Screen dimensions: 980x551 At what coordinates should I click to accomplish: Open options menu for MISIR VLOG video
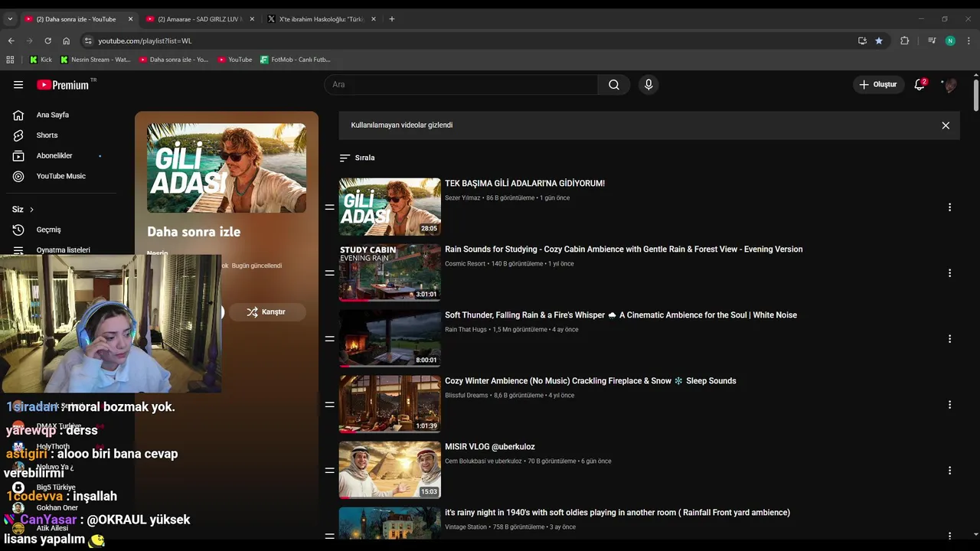coord(949,471)
